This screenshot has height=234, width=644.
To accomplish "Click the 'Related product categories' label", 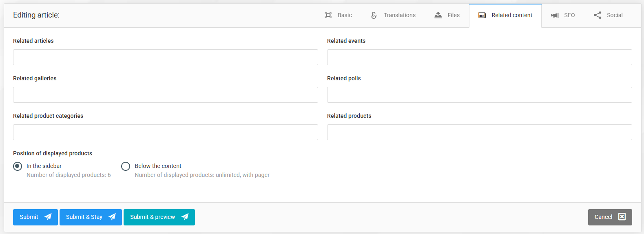I will click(48, 116).
